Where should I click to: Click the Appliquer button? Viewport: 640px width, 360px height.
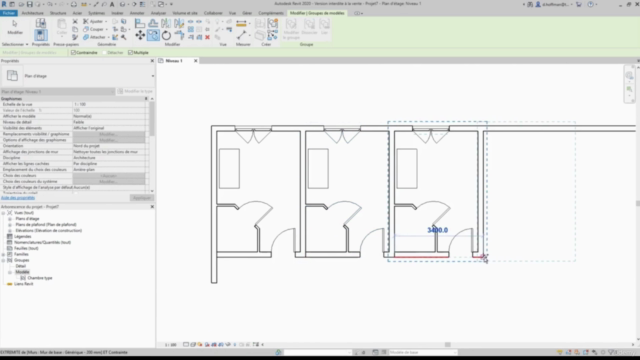142,198
